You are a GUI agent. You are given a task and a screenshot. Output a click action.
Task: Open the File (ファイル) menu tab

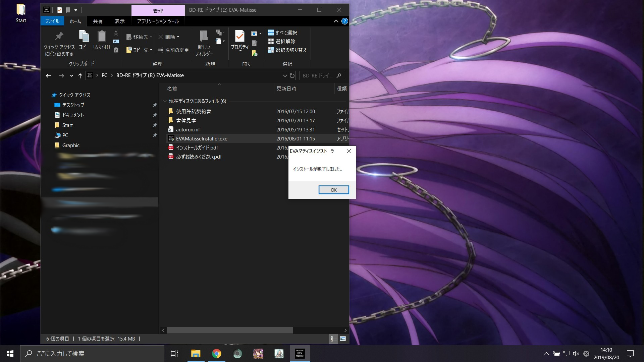pyautogui.click(x=52, y=21)
